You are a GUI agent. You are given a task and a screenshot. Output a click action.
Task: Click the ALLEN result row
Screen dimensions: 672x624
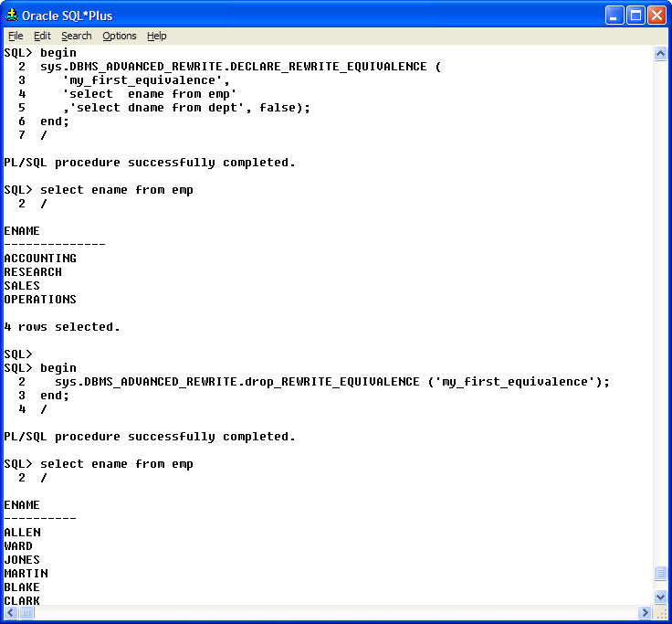(22, 533)
